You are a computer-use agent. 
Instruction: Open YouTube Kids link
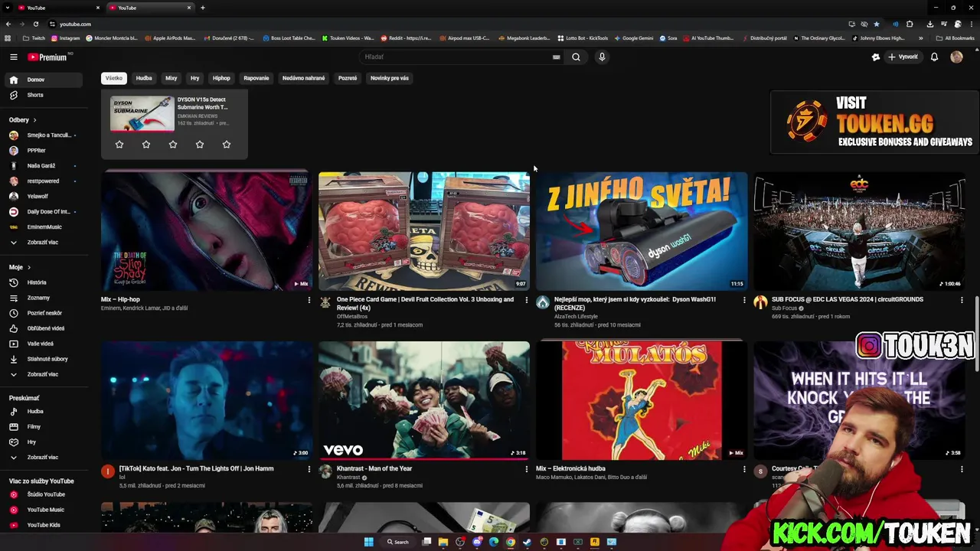tap(44, 525)
